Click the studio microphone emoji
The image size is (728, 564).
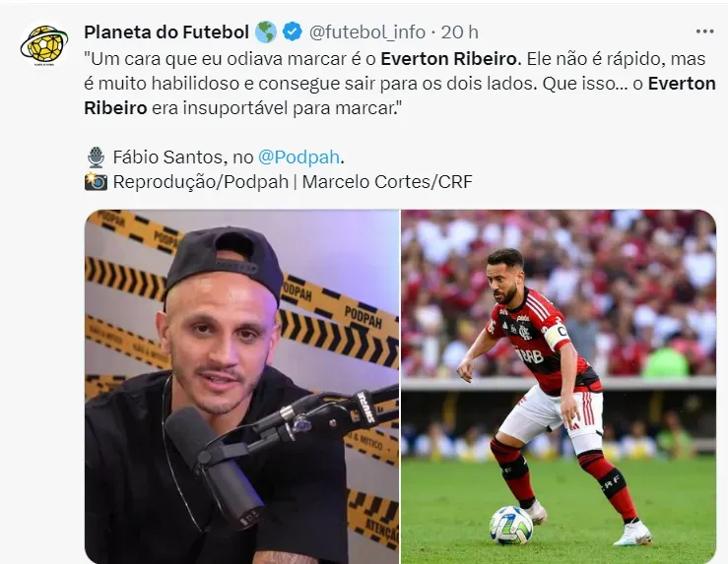coord(97,157)
